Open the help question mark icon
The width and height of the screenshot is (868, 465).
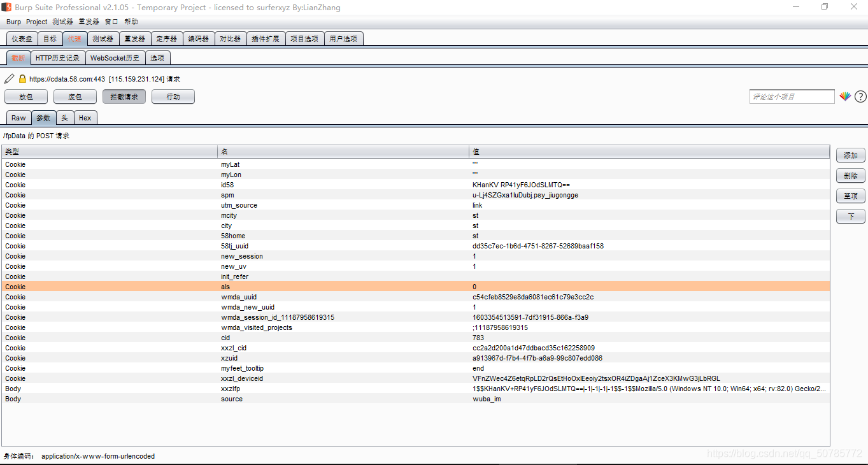pos(860,97)
